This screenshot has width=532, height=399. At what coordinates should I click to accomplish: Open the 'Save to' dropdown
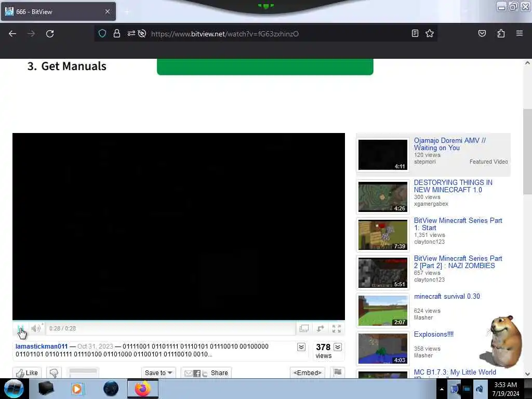click(158, 373)
